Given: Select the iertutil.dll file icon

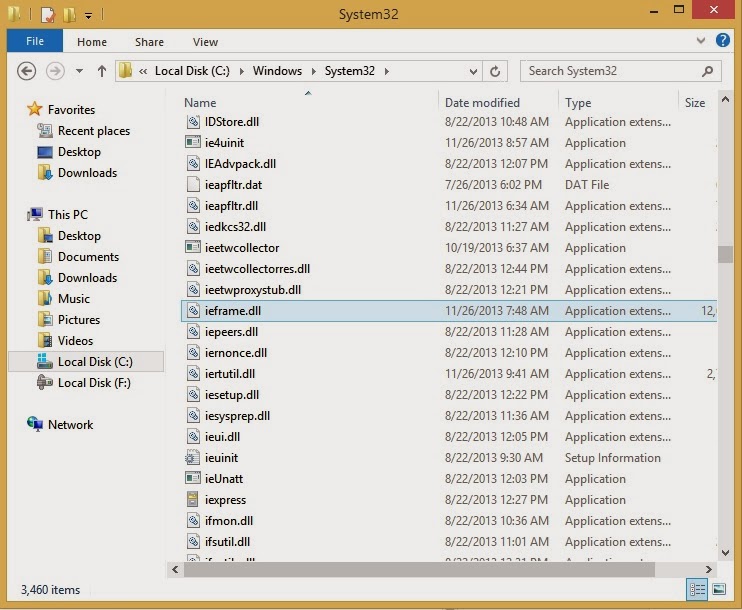Looking at the screenshot, I should click(193, 373).
